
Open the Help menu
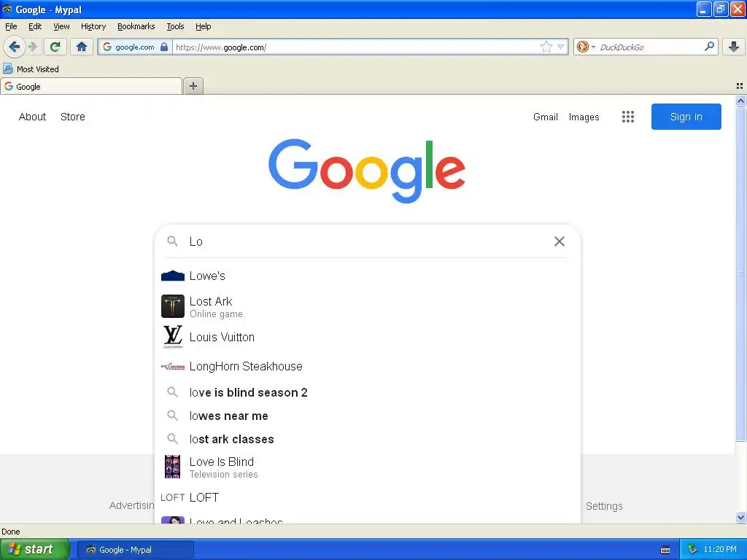pos(203,26)
